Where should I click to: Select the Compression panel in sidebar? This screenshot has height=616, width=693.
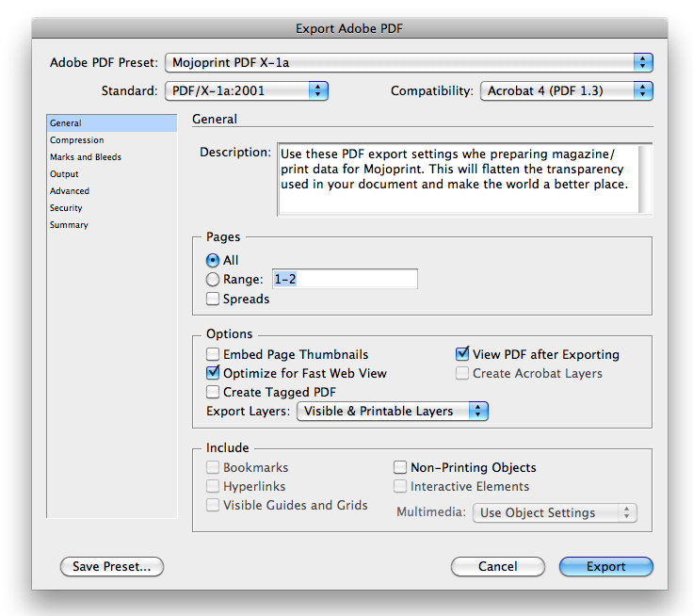tap(77, 140)
